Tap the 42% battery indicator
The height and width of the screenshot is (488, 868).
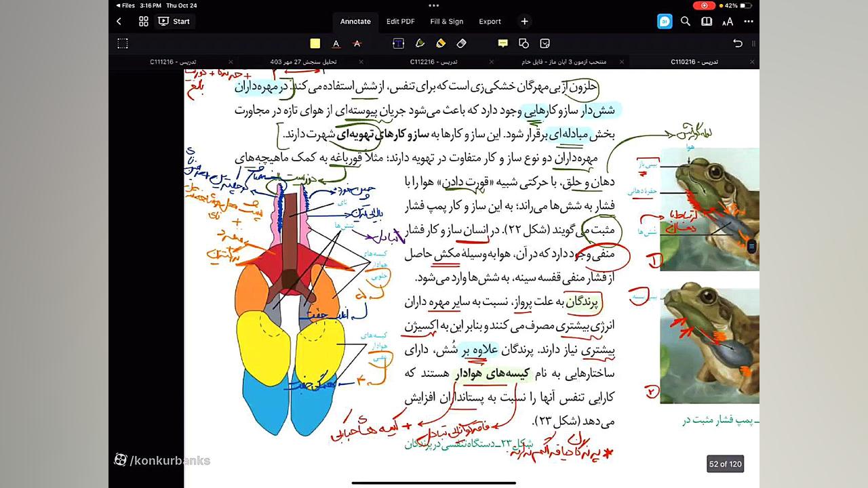point(738,5)
